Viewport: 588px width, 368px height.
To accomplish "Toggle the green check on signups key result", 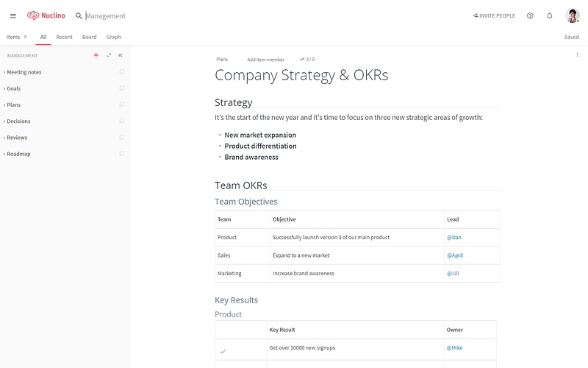I will click(223, 351).
